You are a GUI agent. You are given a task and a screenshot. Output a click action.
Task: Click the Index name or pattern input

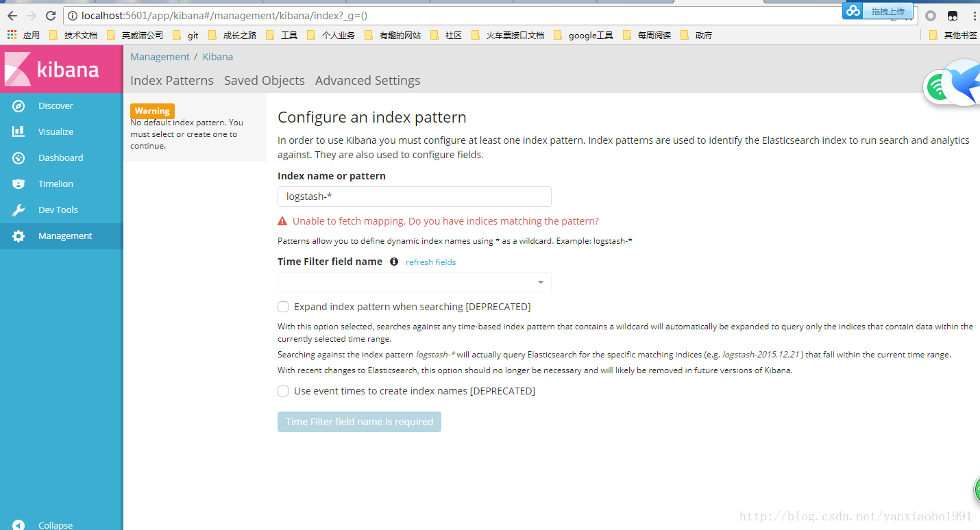click(x=415, y=197)
